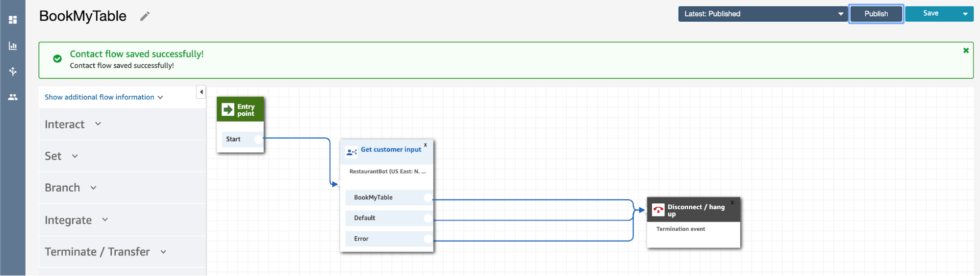Click the Contact flow saved successfully! heading
The image size is (980, 276).
(x=137, y=54)
